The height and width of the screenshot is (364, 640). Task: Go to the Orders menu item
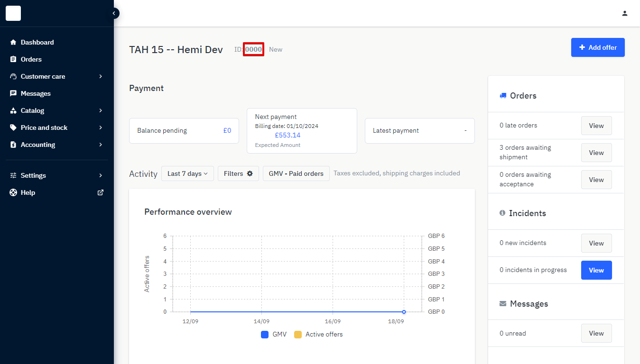57,59
